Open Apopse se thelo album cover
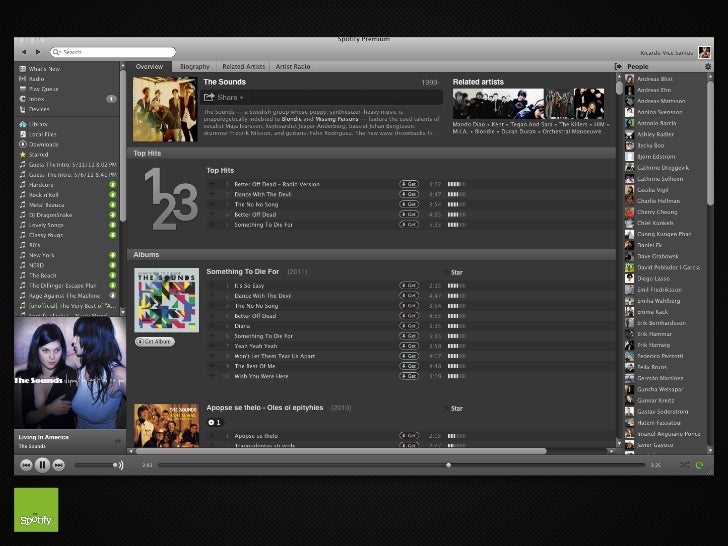Screen dimensions: 728x546 (x=167, y=425)
